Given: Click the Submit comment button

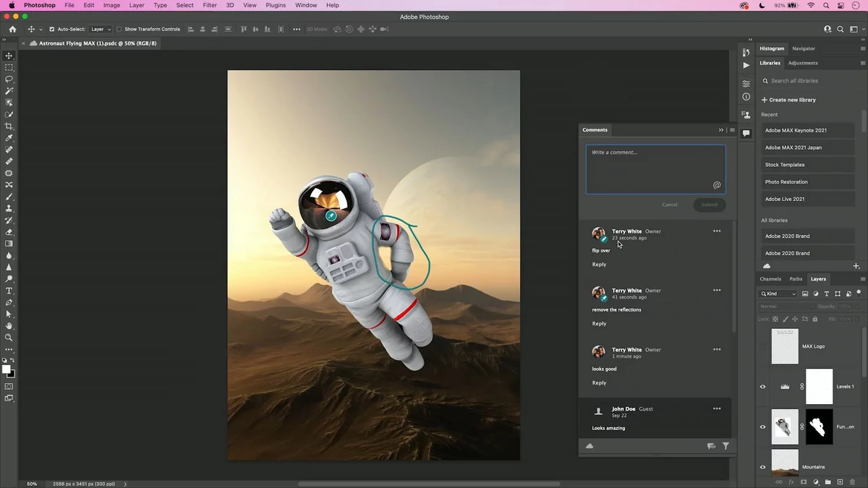Looking at the screenshot, I should tap(710, 205).
